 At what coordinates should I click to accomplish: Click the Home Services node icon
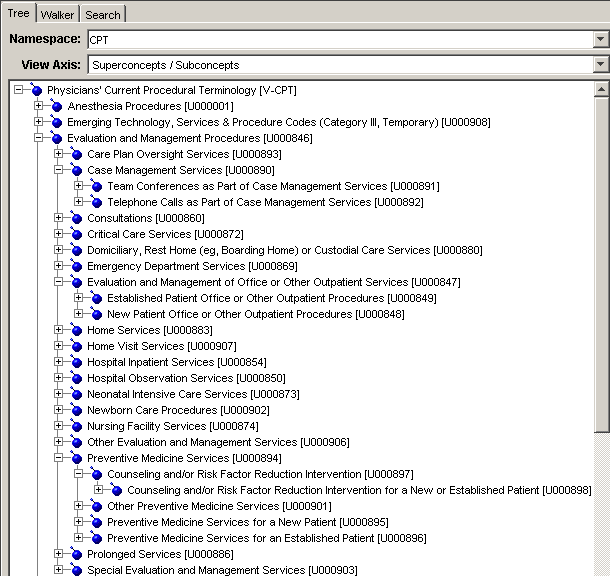pos(77,330)
